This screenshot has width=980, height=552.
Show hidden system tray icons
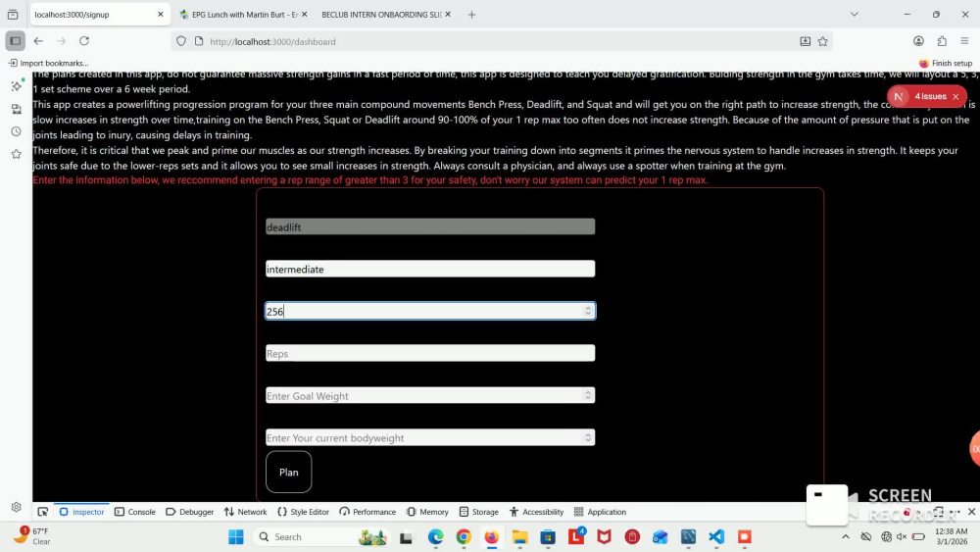tap(846, 537)
